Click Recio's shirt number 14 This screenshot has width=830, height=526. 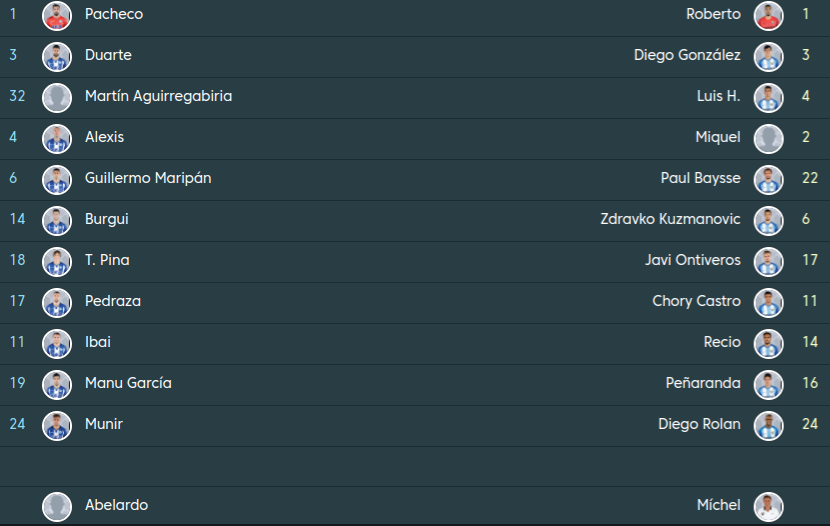[810, 342]
